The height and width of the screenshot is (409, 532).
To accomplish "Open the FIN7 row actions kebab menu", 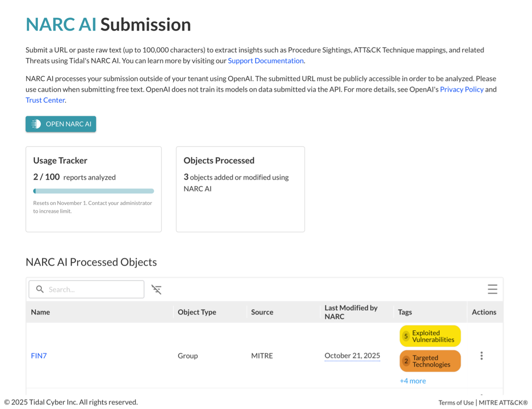I will point(481,356).
